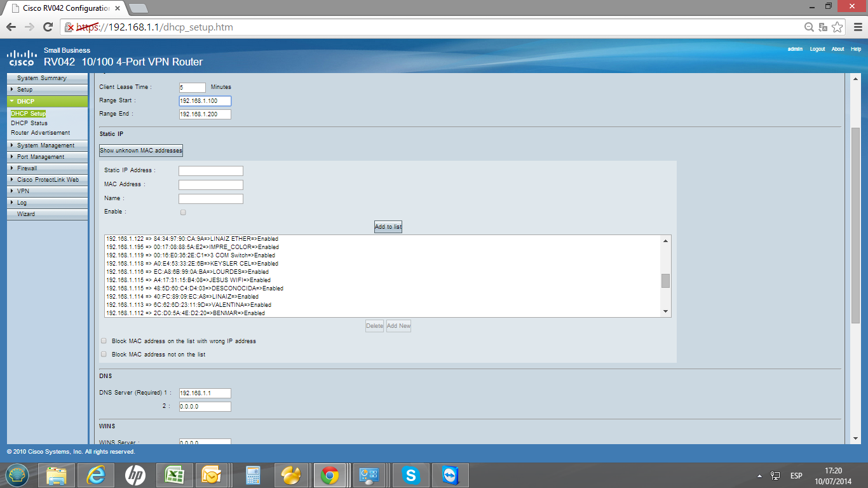Open TeamViewer from the taskbar
Screen dimensions: 868x488
tap(451, 475)
